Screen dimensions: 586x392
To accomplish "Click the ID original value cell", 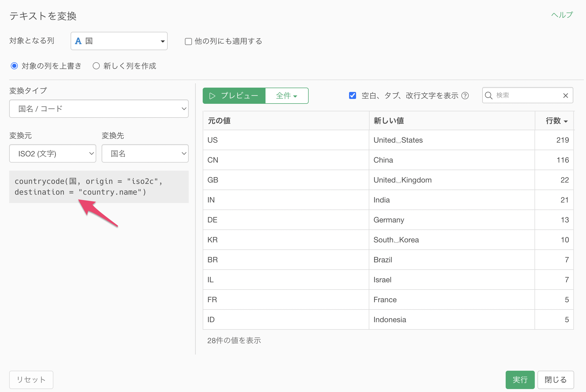I will click(286, 319).
